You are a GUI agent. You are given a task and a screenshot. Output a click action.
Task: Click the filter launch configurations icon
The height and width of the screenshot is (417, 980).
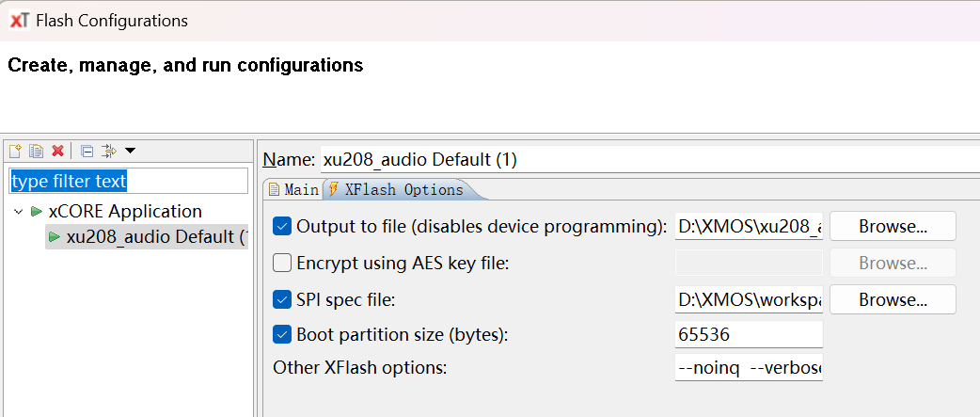[x=108, y=151]
